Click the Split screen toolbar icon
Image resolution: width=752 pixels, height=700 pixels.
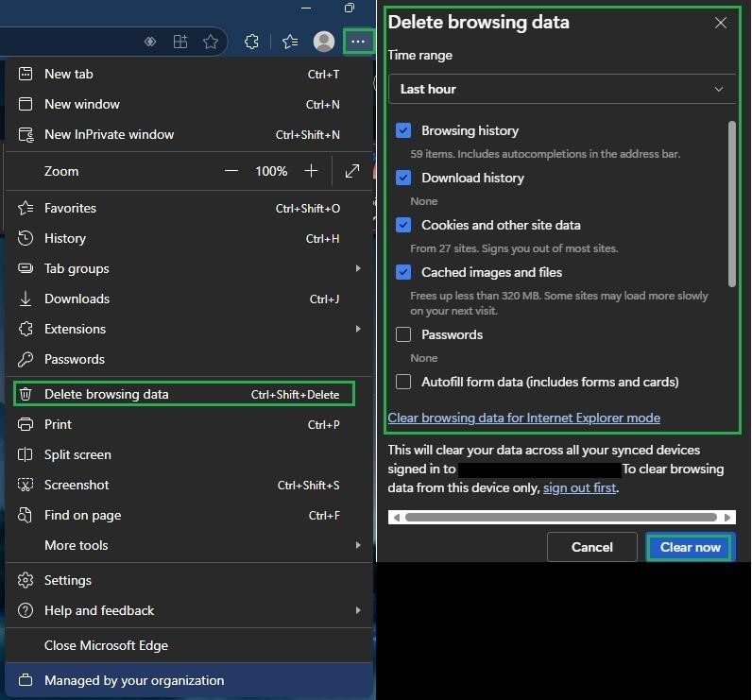tap(179, 42)
